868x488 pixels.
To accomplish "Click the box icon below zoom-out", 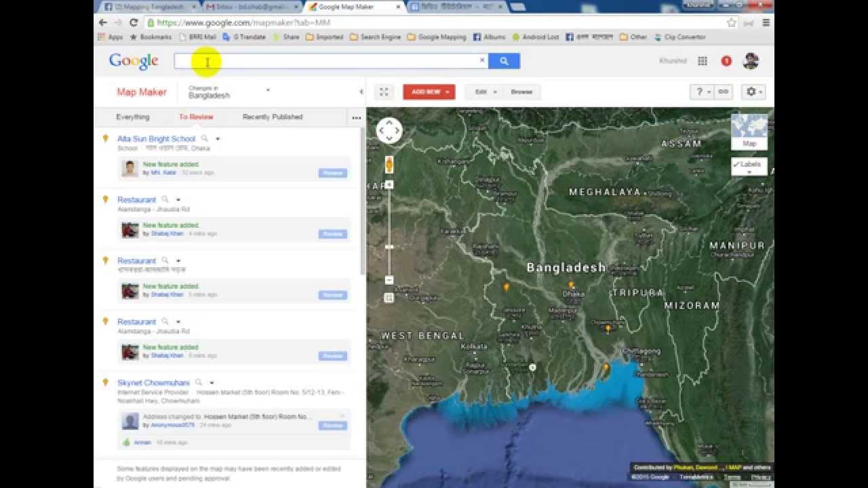I will tap(389, 297).
